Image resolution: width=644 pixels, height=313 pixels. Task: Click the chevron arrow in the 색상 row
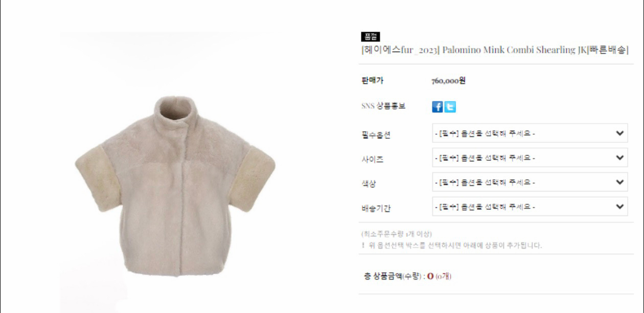pyautogui.click(x=620, y=182)
